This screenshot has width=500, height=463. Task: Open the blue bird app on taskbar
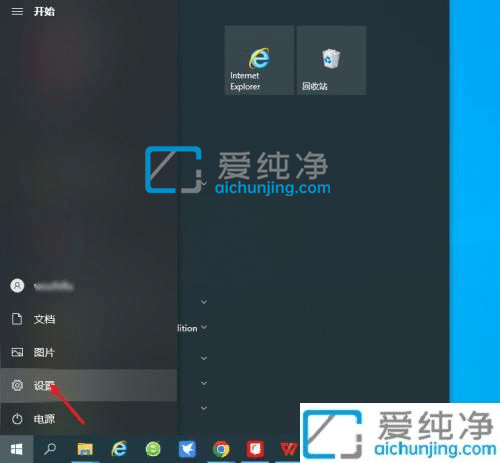click(x=187, y=449)
